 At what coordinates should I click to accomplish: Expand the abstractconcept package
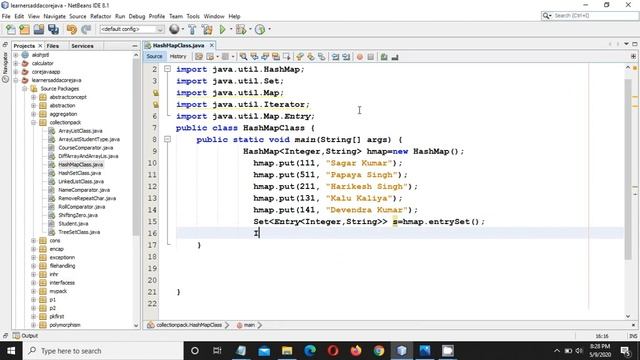click(x=33, y=97)
